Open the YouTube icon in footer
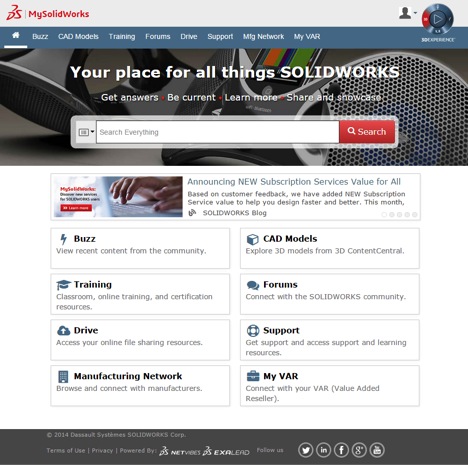 coord(377,450)
